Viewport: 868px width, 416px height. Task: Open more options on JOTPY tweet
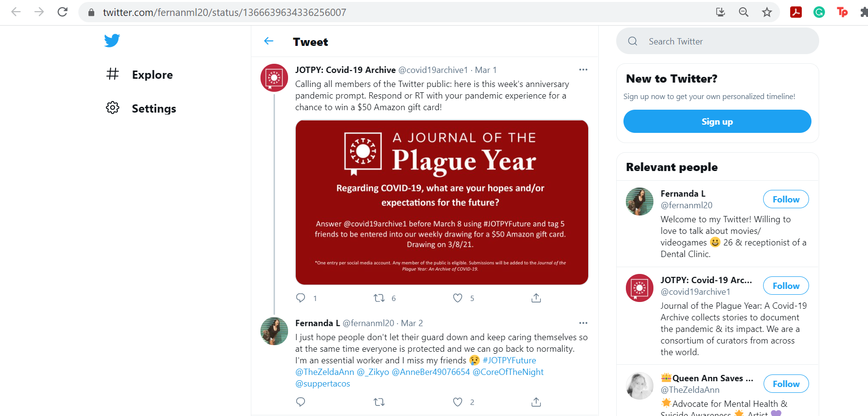coord(583,70)
